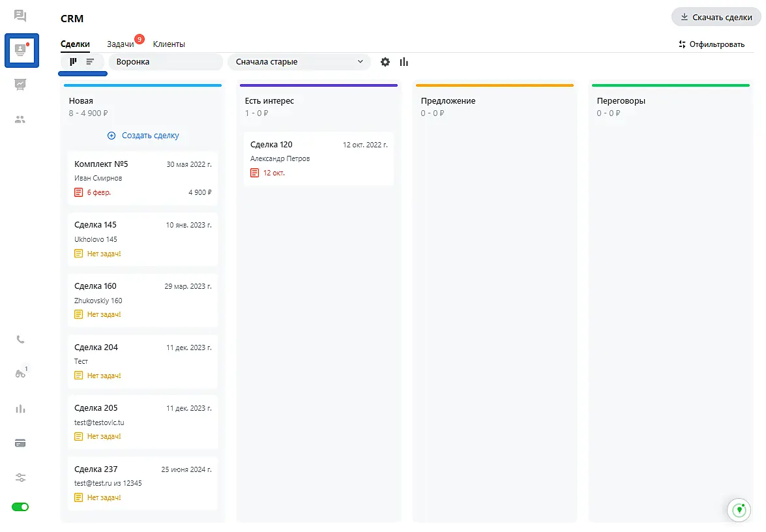Viewport: 766px width, 532px height.
Task: Open the sliders settings sidebar icon
Action: (x=20, y=478)
